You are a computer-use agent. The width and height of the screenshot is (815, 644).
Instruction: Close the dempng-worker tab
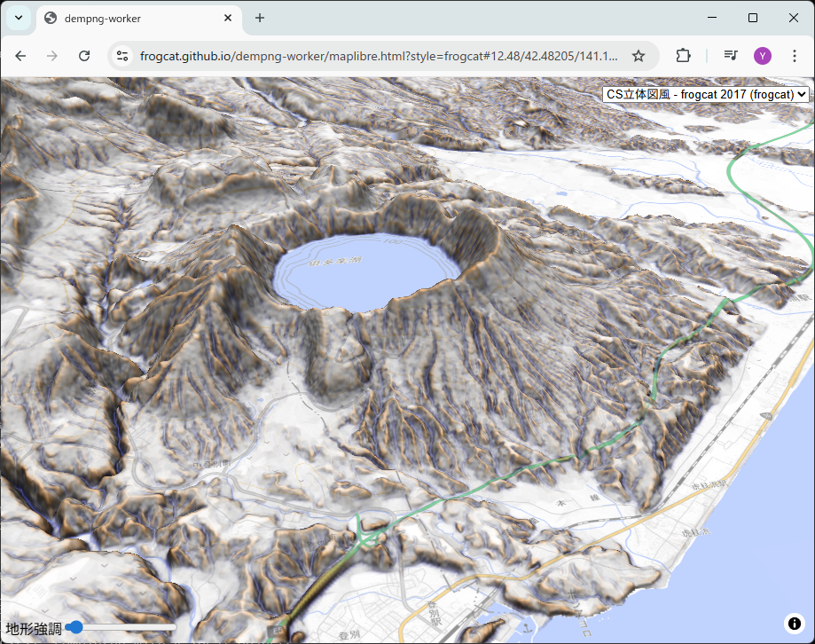(228, 19)
